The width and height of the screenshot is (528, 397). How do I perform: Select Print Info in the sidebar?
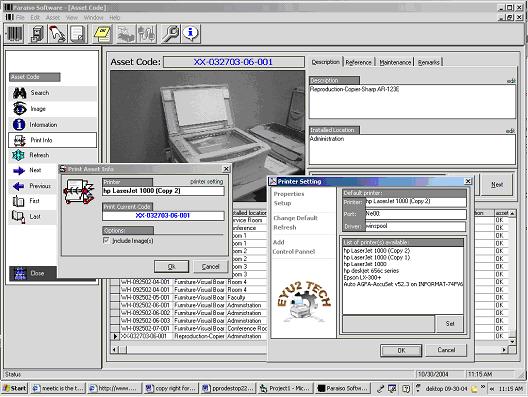(x=53, y=140)
